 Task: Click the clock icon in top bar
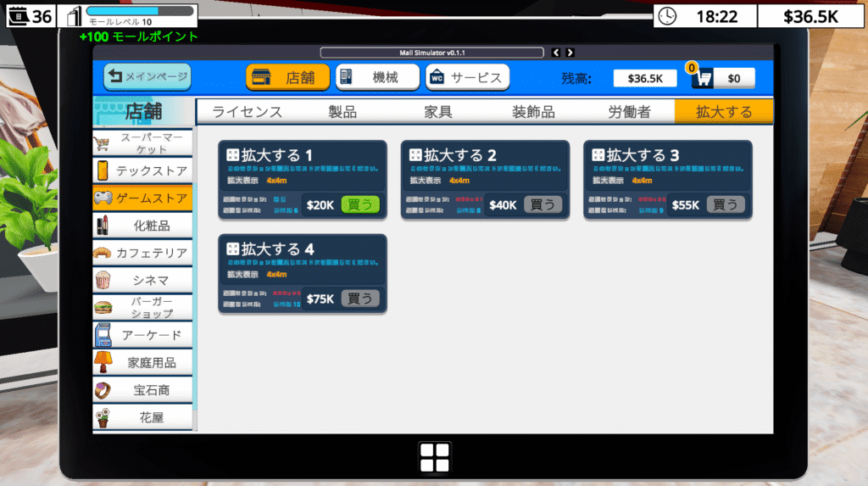[x=667, y=16]
